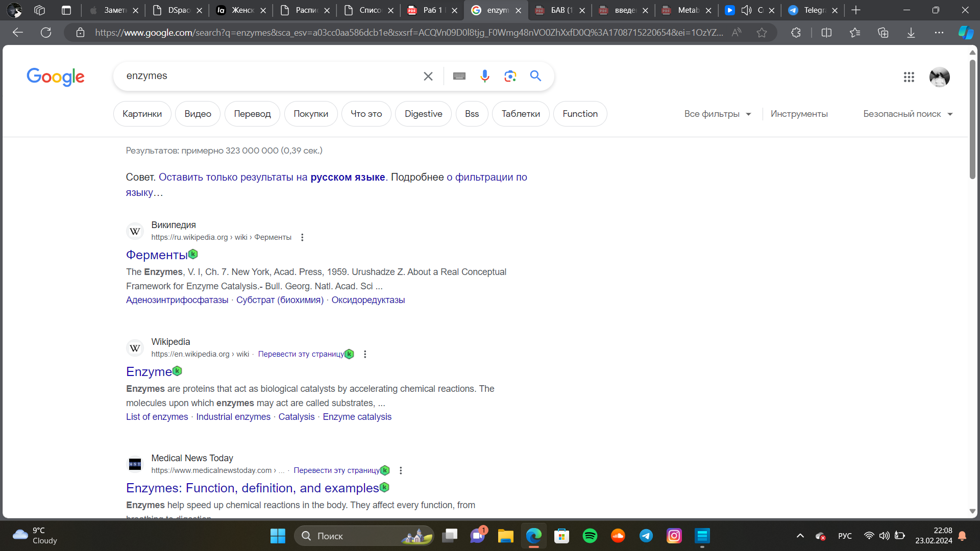This screenshot has height=551, width=980.
Task: Open Инструменты search tools
Action: pos(799,114)
